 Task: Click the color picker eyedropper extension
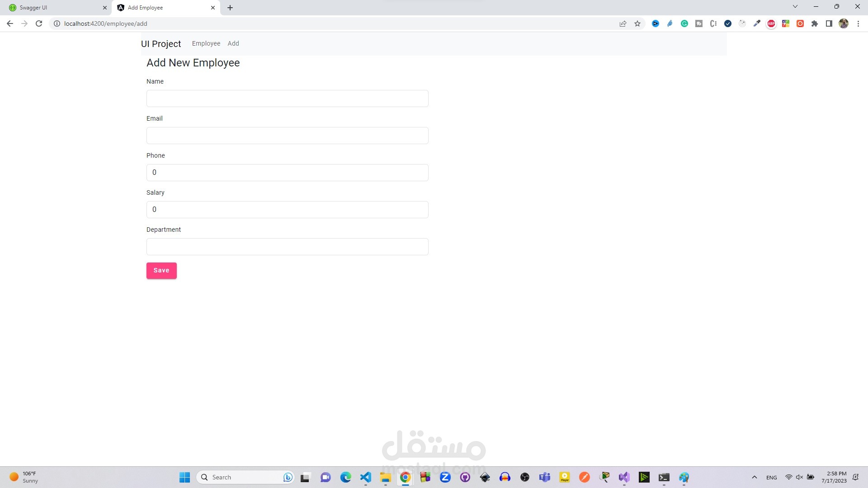(757, 23)
